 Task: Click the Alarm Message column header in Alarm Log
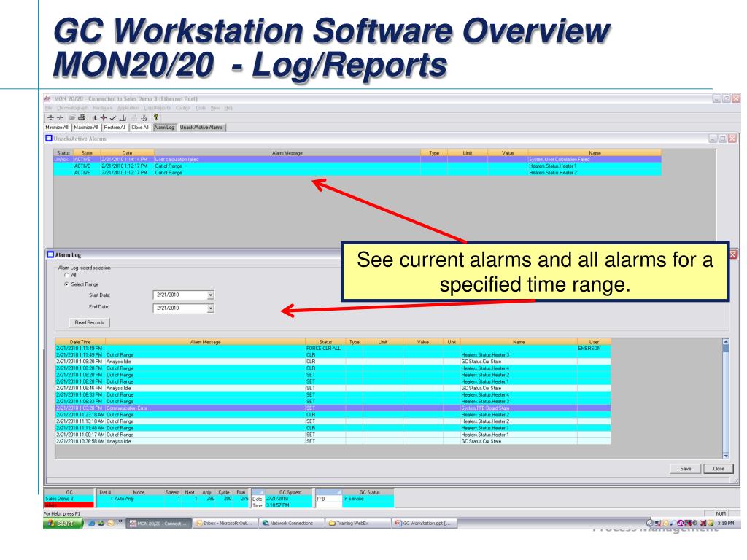tap(205, 342)
